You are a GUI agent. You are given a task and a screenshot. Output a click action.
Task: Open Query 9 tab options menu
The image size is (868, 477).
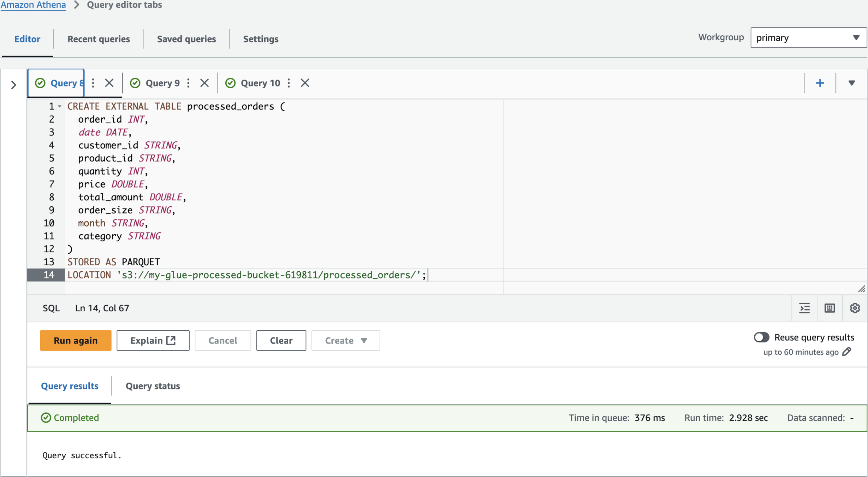point(189,83)
